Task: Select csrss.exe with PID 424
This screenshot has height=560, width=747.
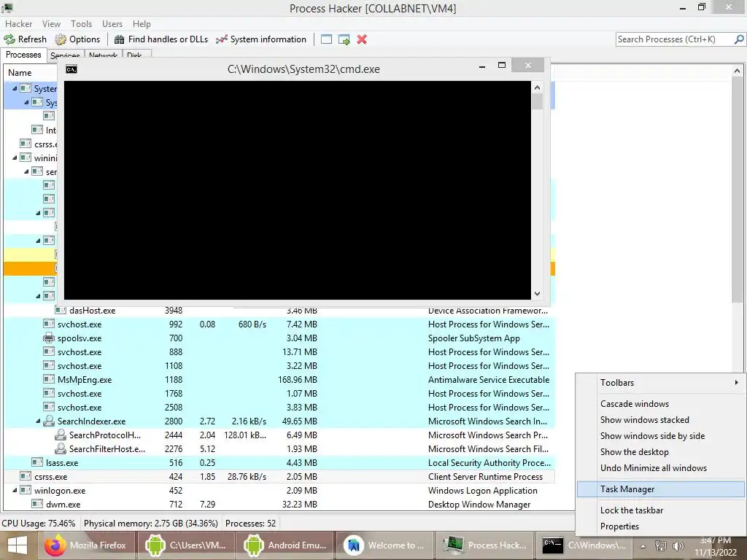Action: [279, 477]
